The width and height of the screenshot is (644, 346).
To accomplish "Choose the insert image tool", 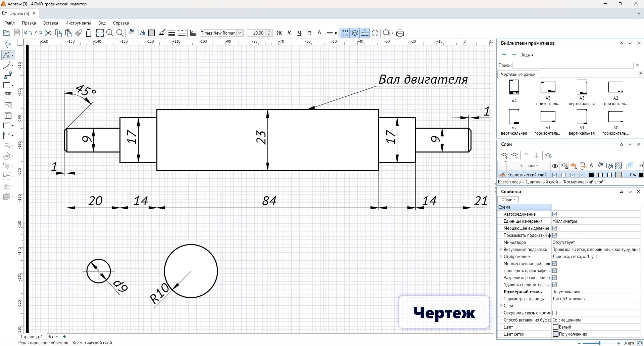I will click(x=7, y=105).
